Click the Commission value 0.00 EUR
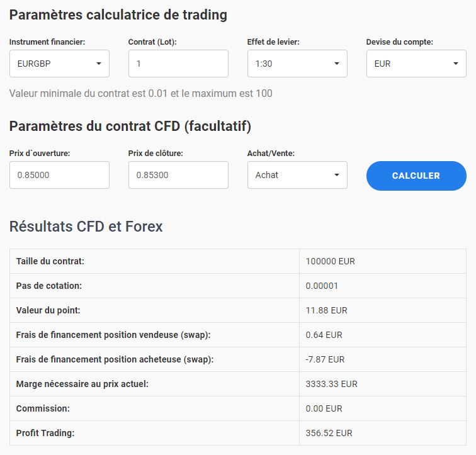 pyautogui.click(x=324, y=408)
